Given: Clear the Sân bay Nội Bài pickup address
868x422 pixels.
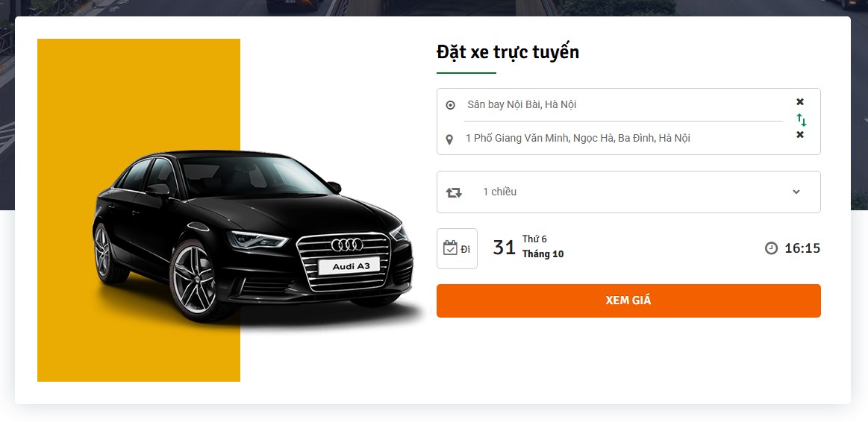Looking at the screenshot, I should pos(800,102).
